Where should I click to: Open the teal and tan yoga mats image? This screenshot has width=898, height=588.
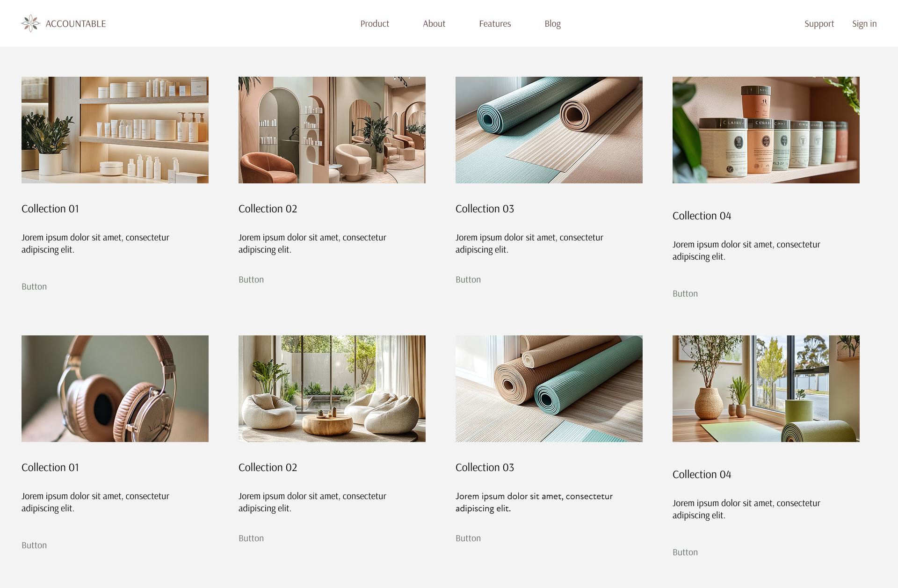tap(549, 130)
